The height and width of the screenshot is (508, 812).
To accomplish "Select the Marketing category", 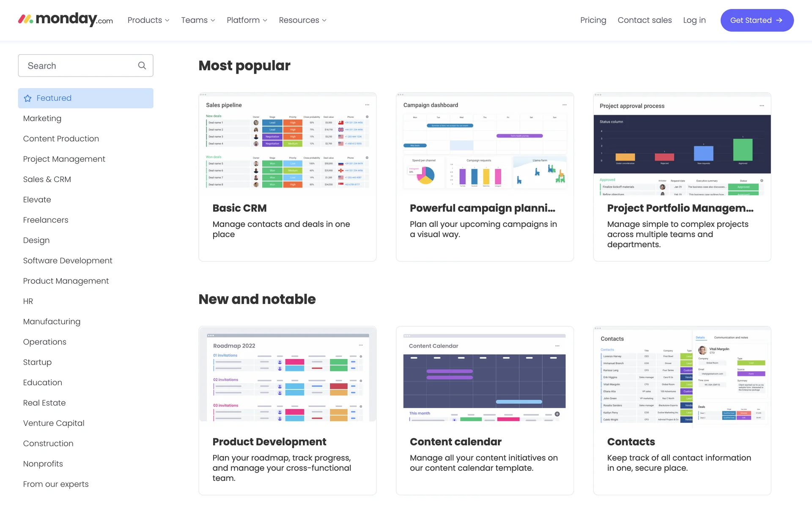I will pos(42,119).
